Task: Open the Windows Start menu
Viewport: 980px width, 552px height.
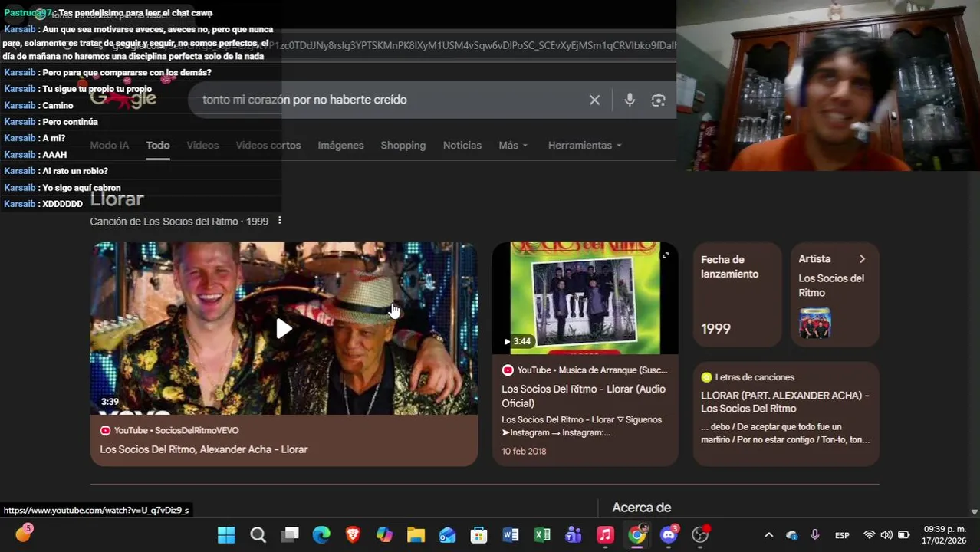Action: click(x=226, y=534)
